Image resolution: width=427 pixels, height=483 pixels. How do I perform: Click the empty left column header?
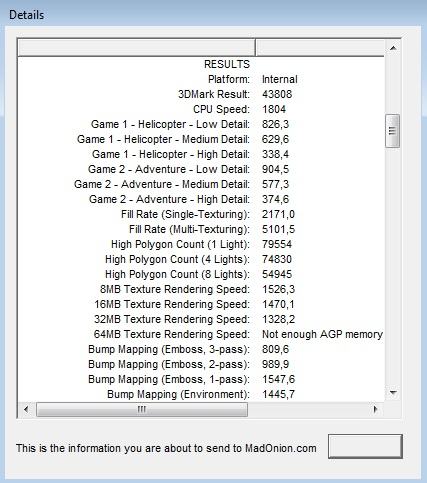pos(137,48)
